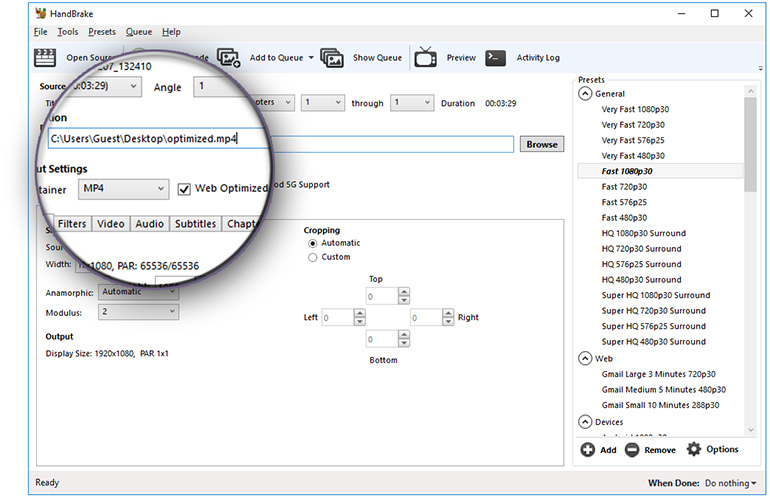Open the Container MP4 dropdown
Image resolution: width=770 pixels, height=498 pixels.
point(124,189)
